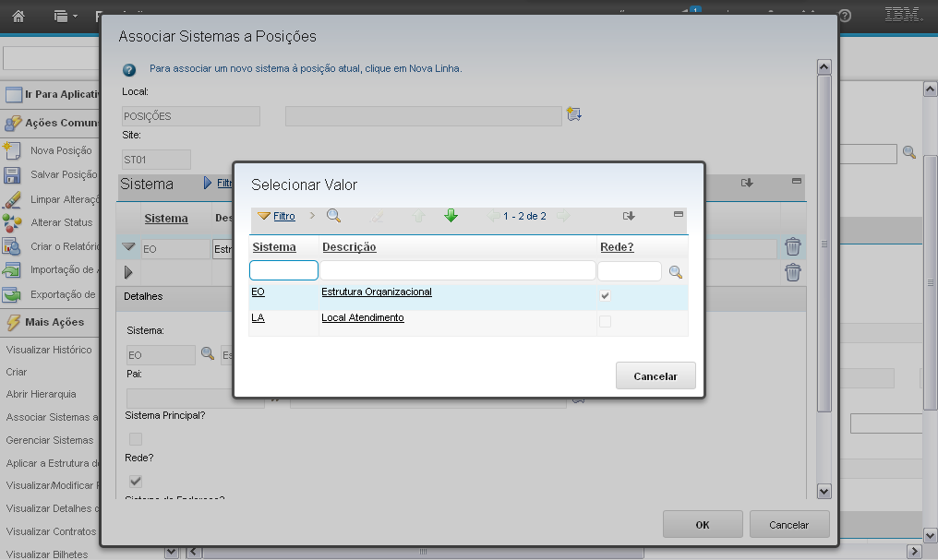Sort by the Descrição column header
Image resolution: width=938 pixels, height=560 pixels.
(348, 247)
